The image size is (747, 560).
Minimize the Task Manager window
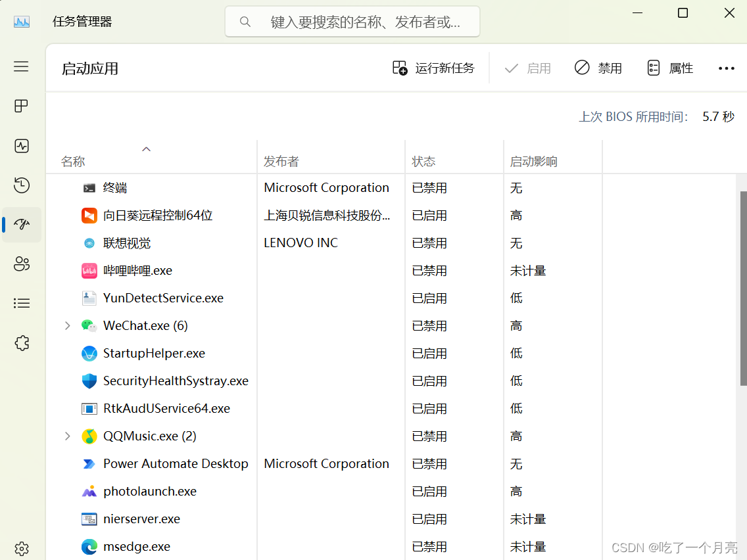pos(637,13)
